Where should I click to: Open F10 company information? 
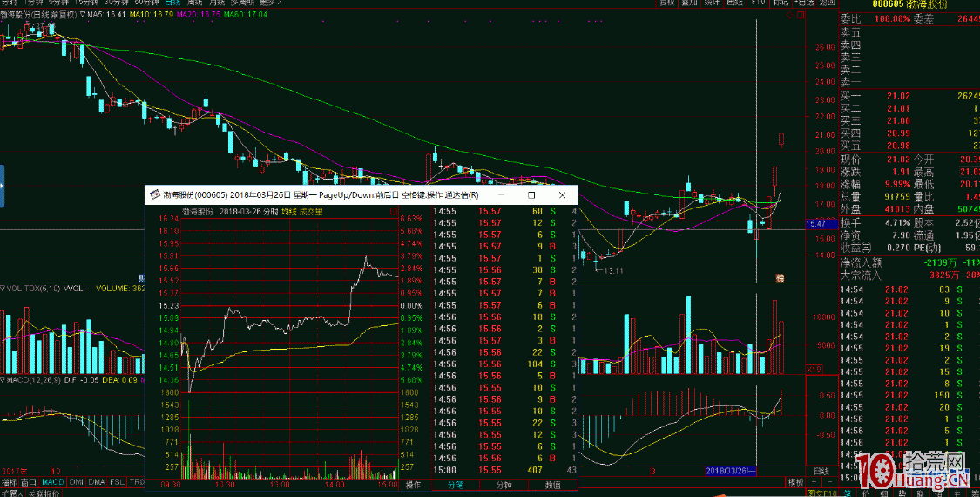[758, 3]
